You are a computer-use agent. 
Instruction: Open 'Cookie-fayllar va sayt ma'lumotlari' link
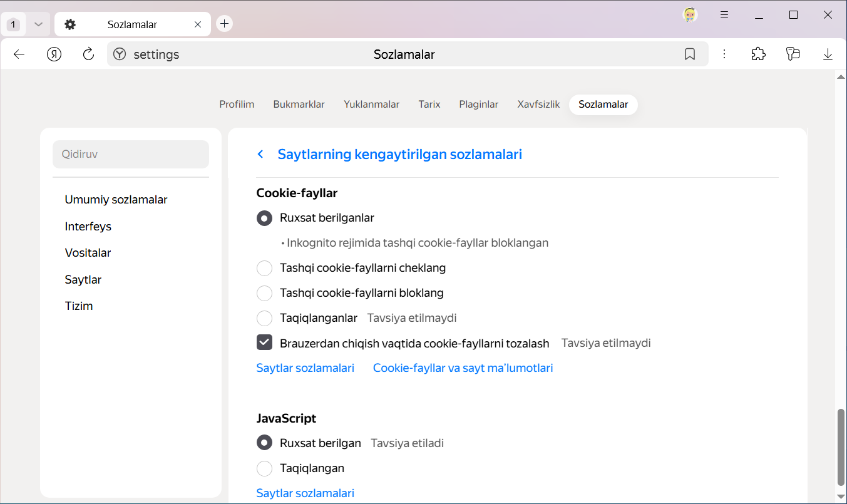pos(463,368)
